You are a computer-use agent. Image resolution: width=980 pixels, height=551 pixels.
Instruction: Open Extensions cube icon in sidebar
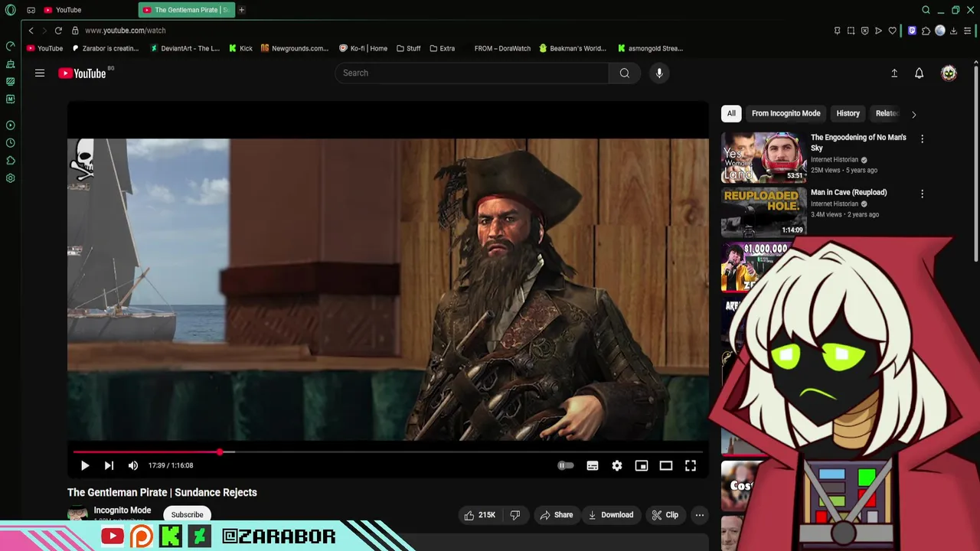pyautogui.click(x=10, y=161)
